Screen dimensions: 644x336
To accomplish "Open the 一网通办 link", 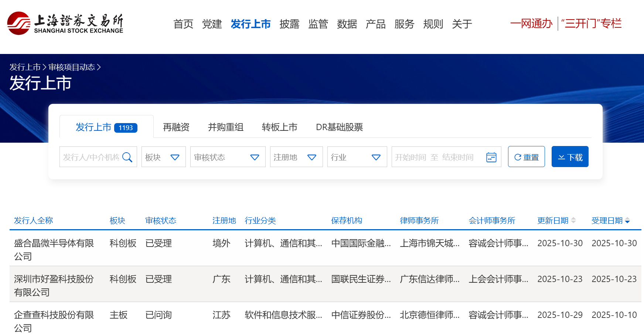I will [x=531, y=24].
